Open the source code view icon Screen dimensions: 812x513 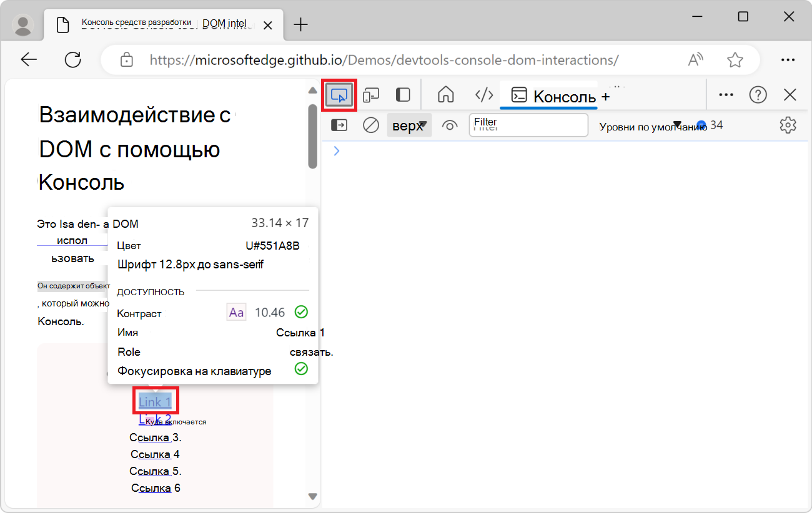click(484, 94)
